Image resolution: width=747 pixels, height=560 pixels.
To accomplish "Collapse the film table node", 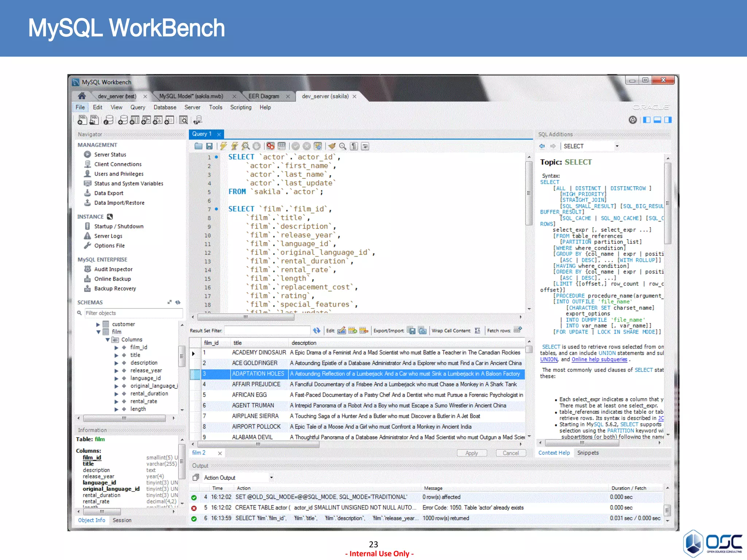I will pos(98,332).
